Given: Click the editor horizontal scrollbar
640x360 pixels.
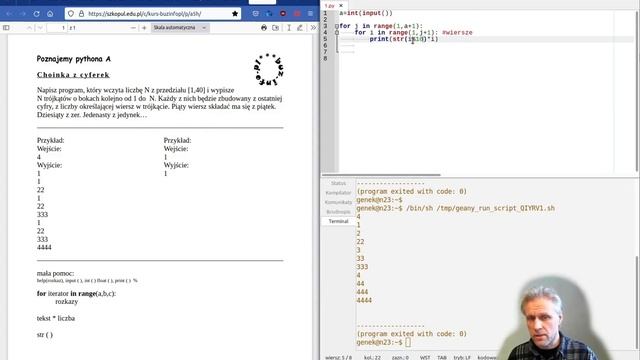Looking at the screenshot, I should [x=381, y=175].
